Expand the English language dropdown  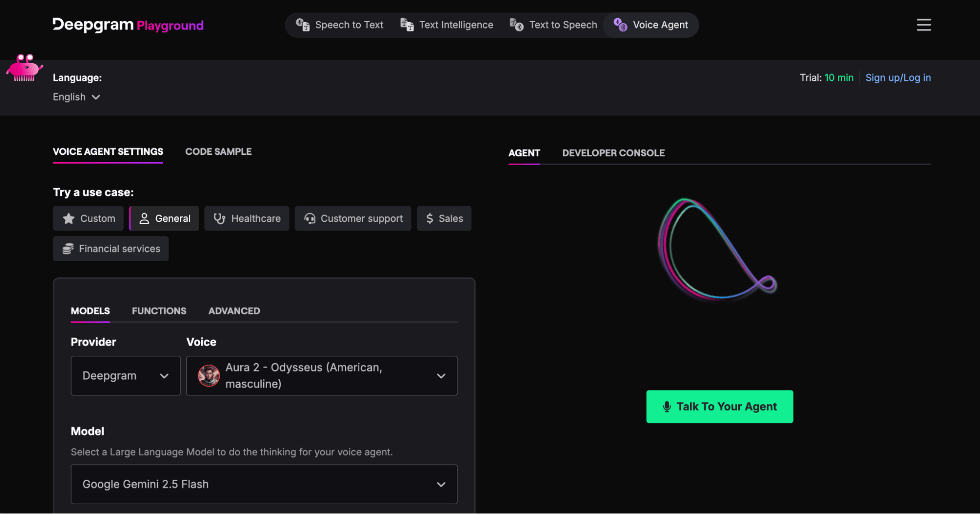(77, 97)
